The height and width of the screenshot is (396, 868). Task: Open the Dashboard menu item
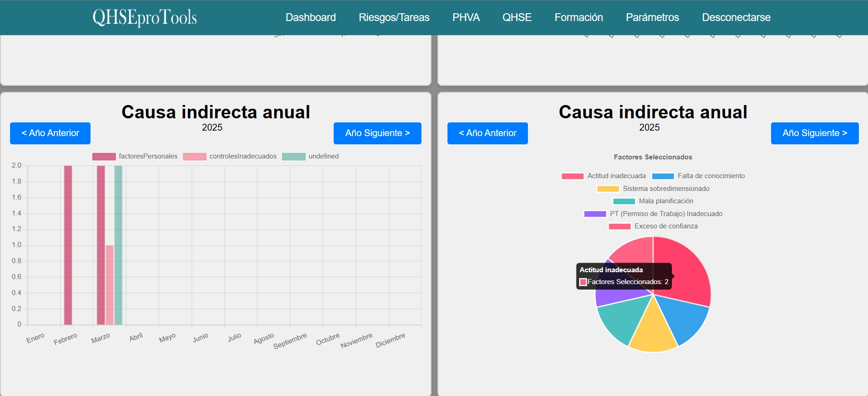[x=310, y=17]
